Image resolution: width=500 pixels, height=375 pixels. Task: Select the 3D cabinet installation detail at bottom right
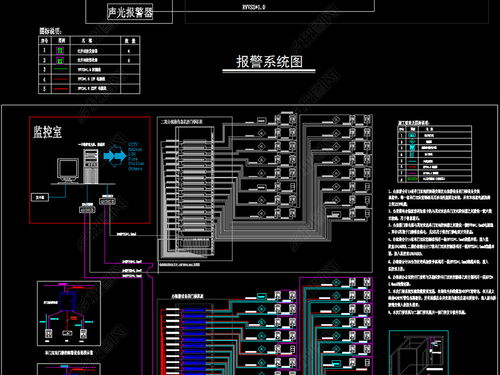click(x=419, y=353)
